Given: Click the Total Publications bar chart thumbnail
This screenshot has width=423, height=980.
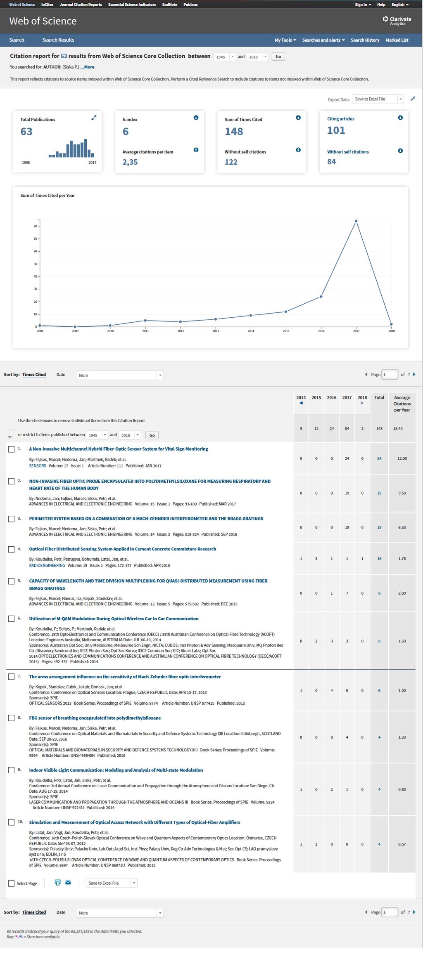Looking at the screenshot, I should [71, 149].
